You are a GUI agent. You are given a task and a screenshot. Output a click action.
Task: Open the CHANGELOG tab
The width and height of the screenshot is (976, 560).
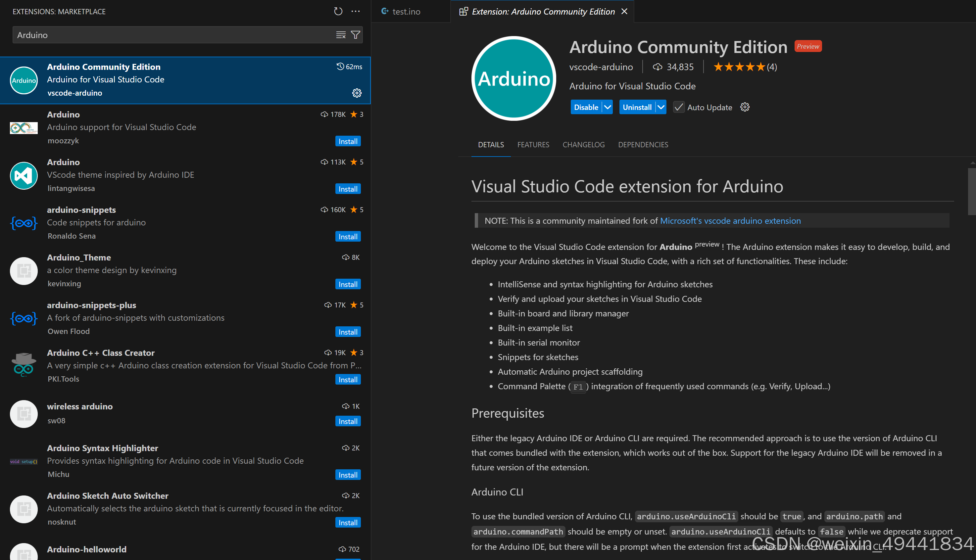coord(583,145)
